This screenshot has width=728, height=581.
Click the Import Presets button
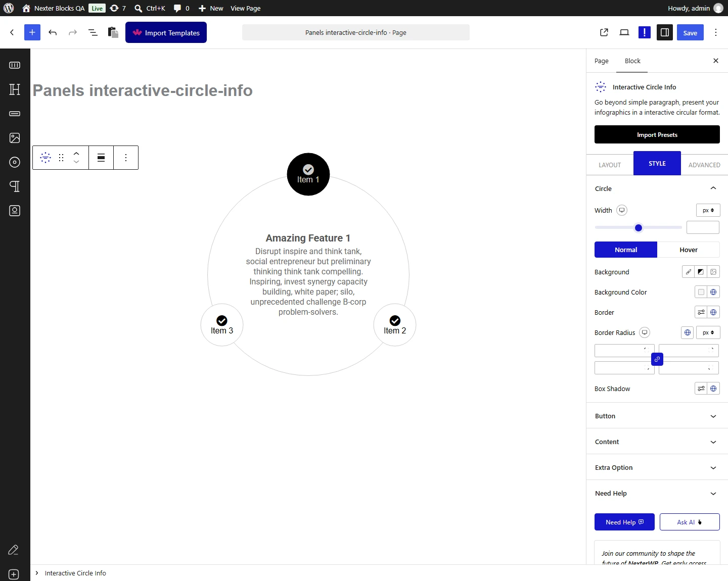[657, 134]
